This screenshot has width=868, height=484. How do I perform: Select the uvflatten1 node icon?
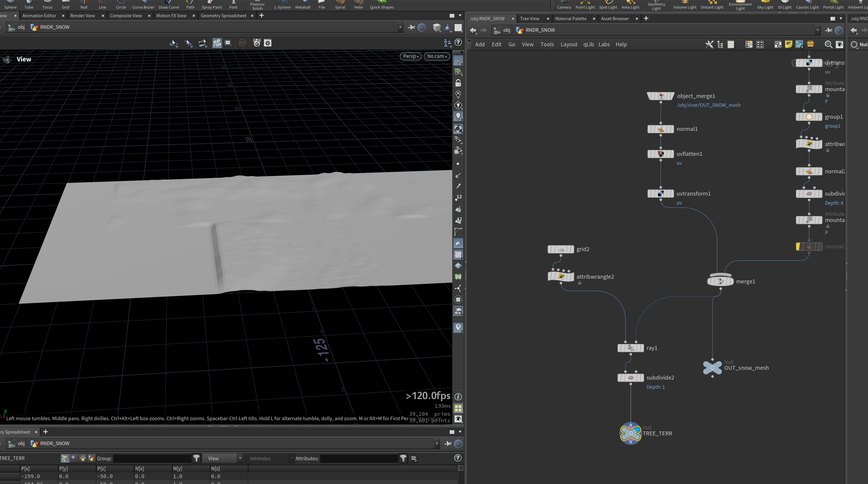point(661,154)
